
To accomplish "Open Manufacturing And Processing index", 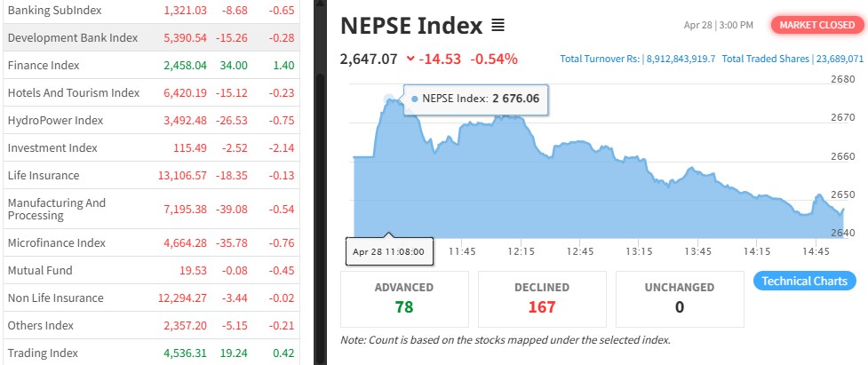I will tap(151, 209).
